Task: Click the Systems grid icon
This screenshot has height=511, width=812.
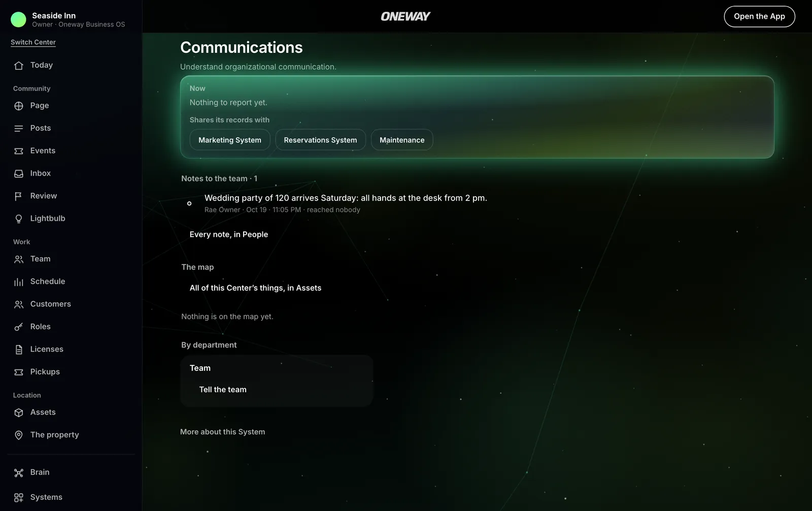Action: tap(19, 498)
